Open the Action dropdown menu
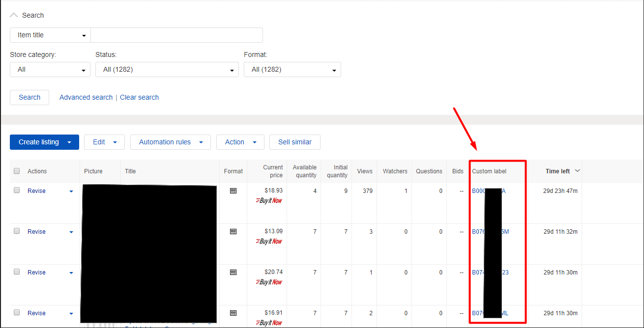Viewport: 644px width, 328px height. click(240, 142)
